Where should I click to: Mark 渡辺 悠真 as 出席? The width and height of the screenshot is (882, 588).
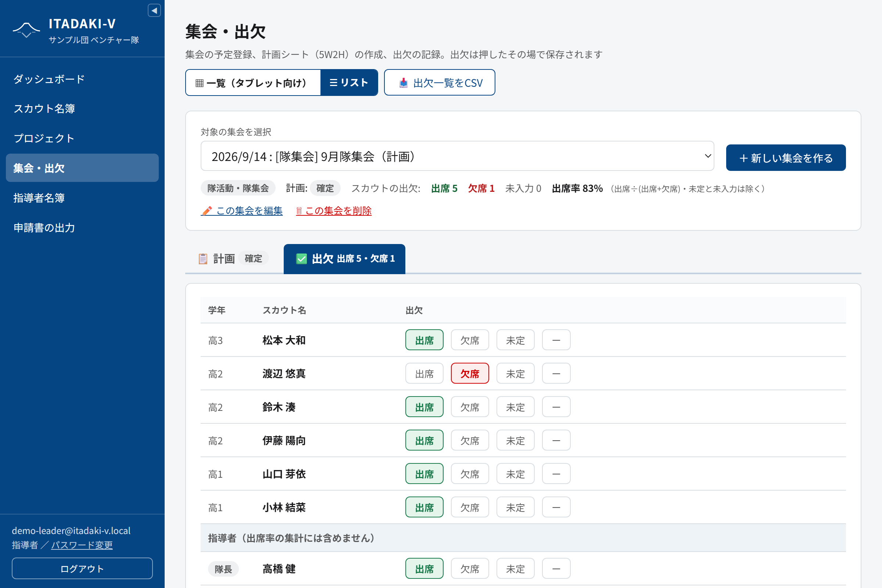tap(424, 373)
